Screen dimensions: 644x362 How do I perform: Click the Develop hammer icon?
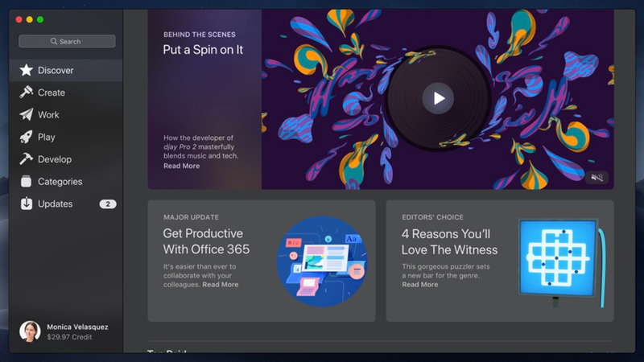27,158
